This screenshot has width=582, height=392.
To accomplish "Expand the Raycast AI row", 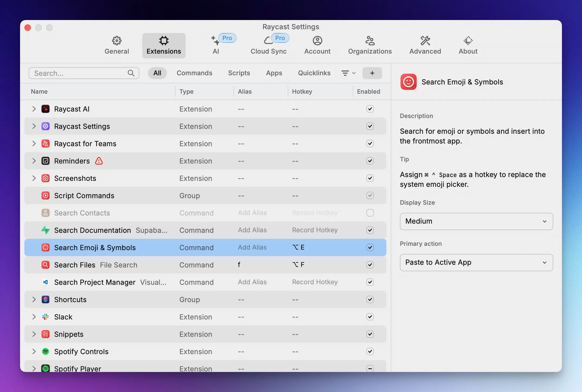I will pyautogui.click(x=34, y=109).
